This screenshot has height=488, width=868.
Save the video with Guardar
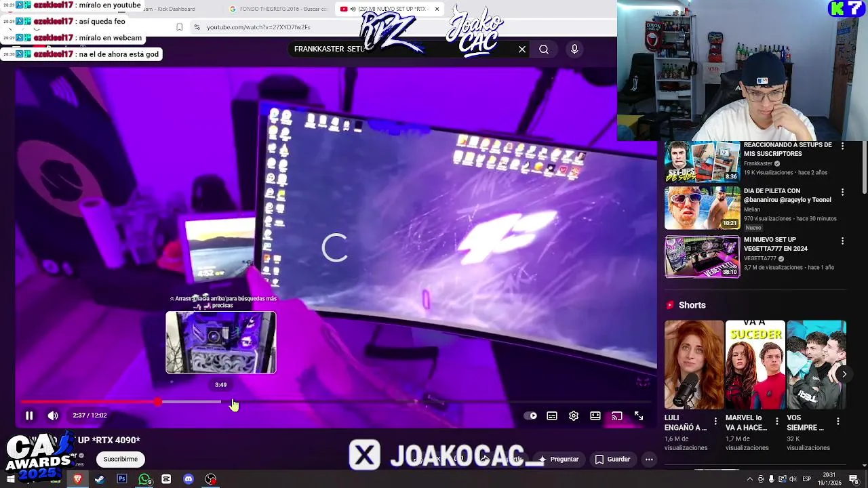(x=613, y=459)
